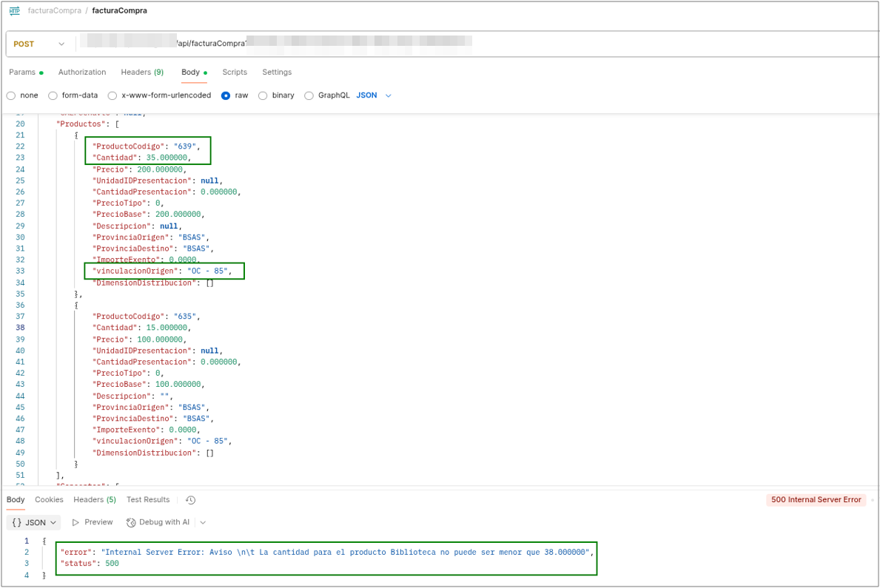The image size is (880, 588).
Task: Expand the raw JSON language dropdown
Action: pyautogui.click(x=374, y=95)
